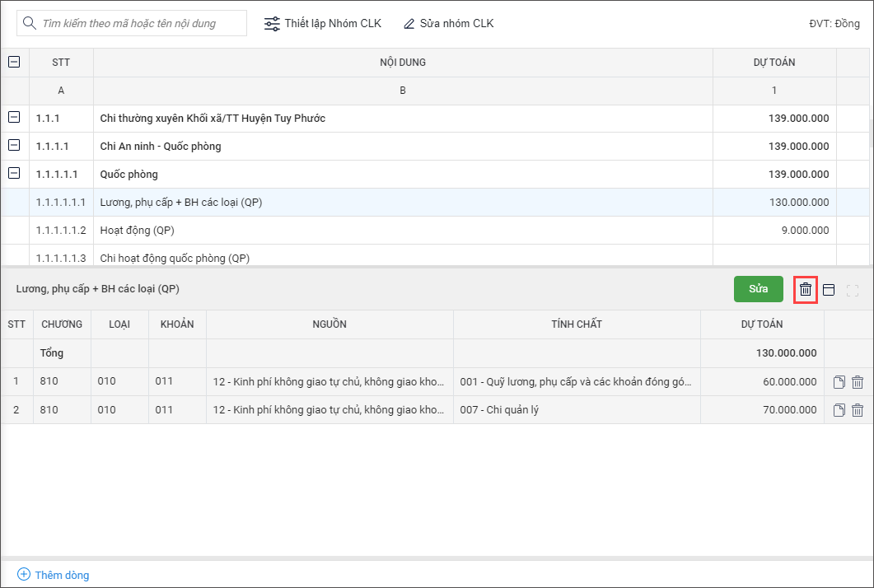Collapse row 1.1.1 Chi thường xuyên

click(x=14, y=118)
